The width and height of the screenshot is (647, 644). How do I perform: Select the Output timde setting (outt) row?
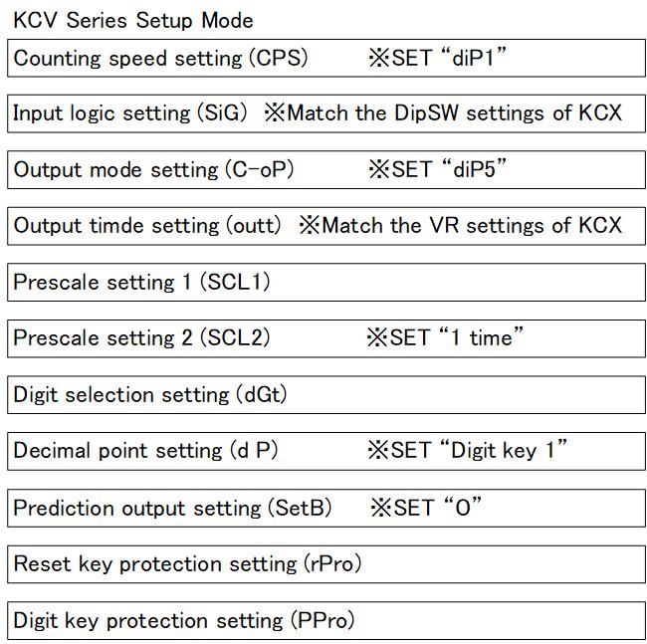(326, 226)
